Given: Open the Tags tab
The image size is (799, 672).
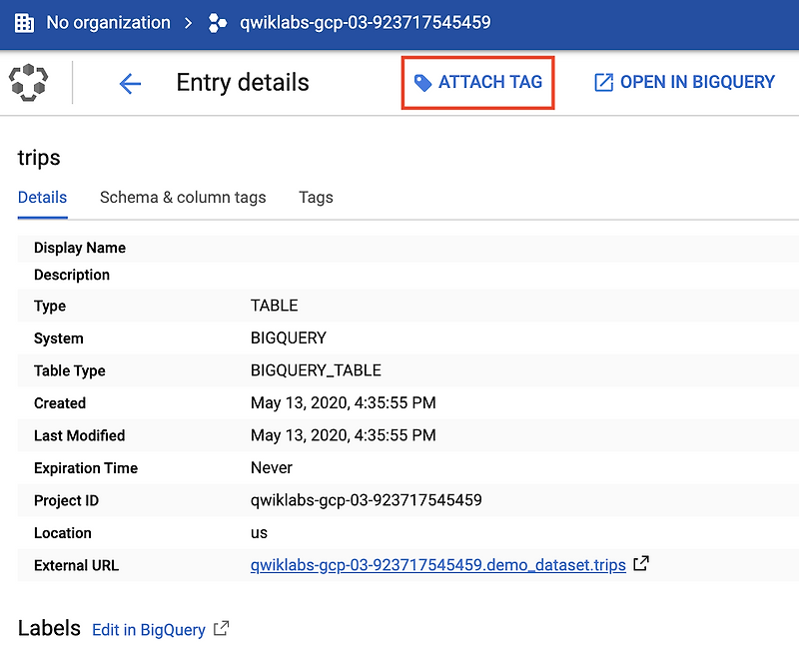Looking at the screenshot, I should 315,197.
